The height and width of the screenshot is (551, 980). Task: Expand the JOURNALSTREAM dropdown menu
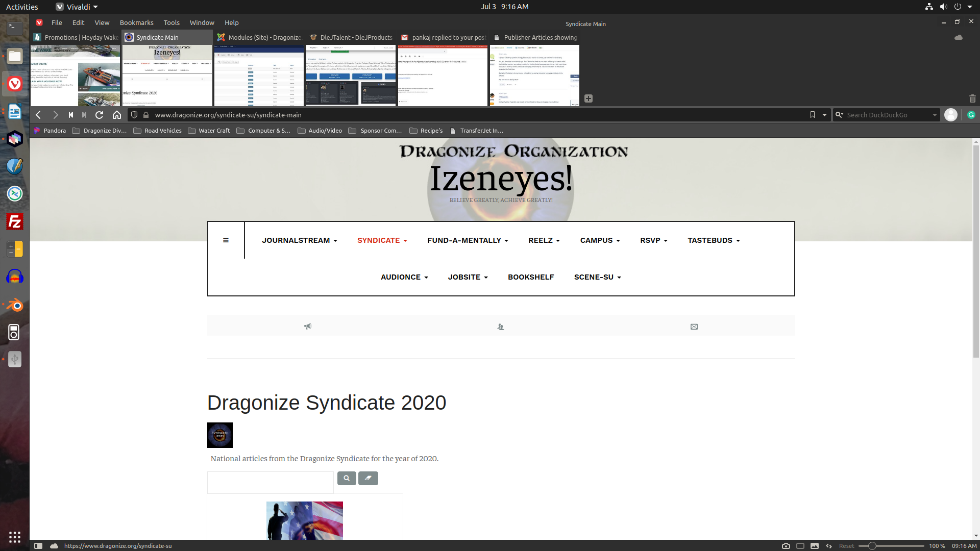299,240
